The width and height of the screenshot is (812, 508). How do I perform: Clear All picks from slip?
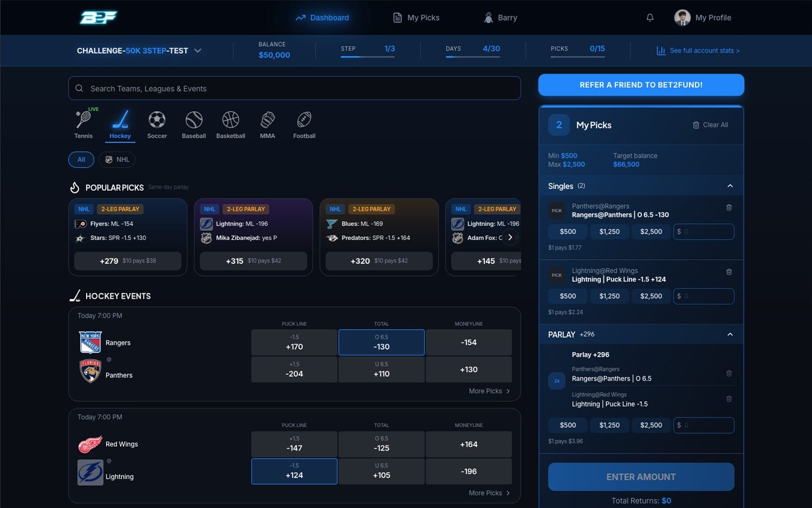click(x=710, y=125)
